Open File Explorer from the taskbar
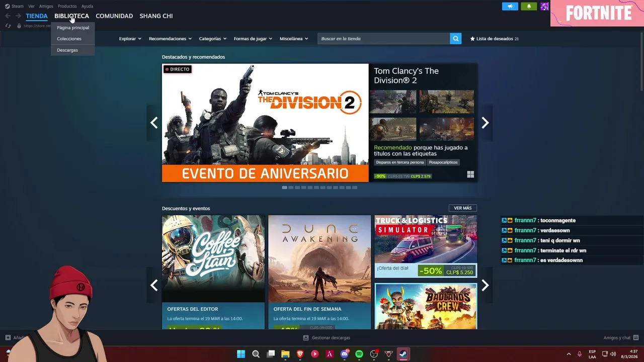Screen dimensions: 644x362 [x=285, y=354]
